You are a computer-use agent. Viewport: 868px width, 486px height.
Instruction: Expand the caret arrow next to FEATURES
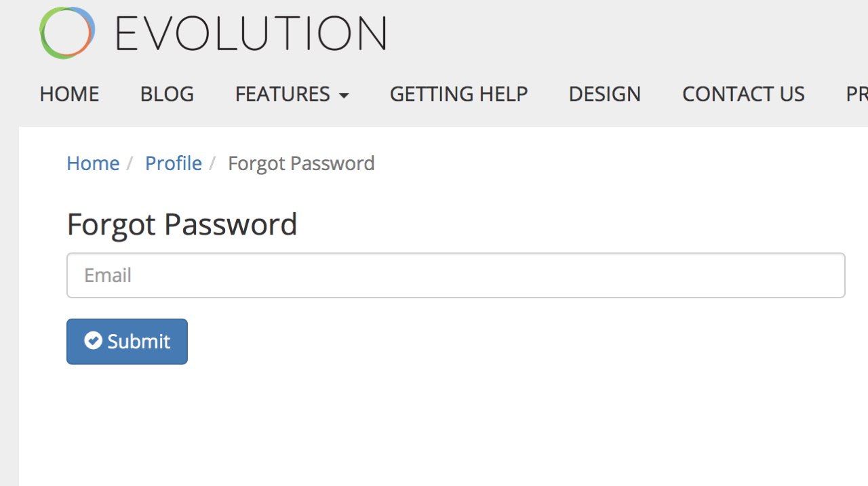343,96
